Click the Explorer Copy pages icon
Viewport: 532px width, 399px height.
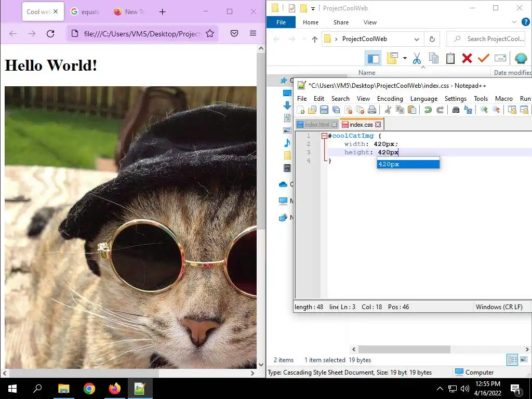pyautogui.click(x=434, y=58)
